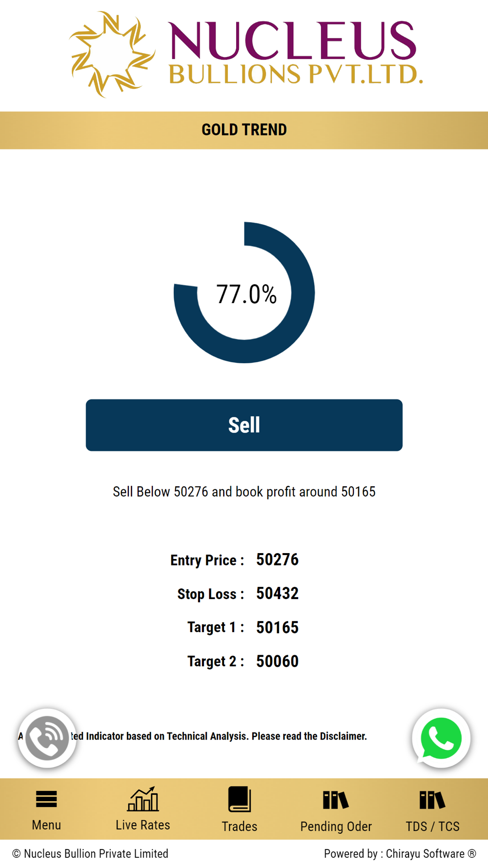Tap the Trades label in bottom bar
Image resolution: width=488 pixels, height=868 pixels.
click(240, 826)
